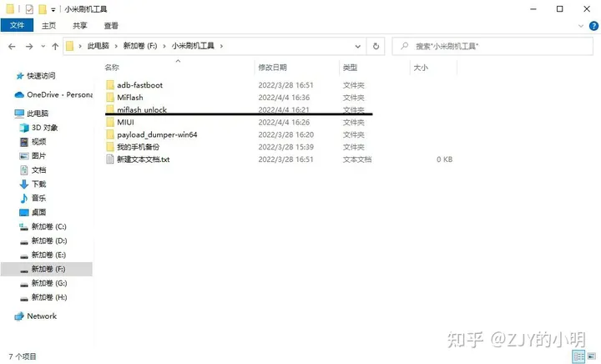Click the quick access properties checkmark icon
The height and width of the screenshot is (364, 601).
tap(29, 9)
